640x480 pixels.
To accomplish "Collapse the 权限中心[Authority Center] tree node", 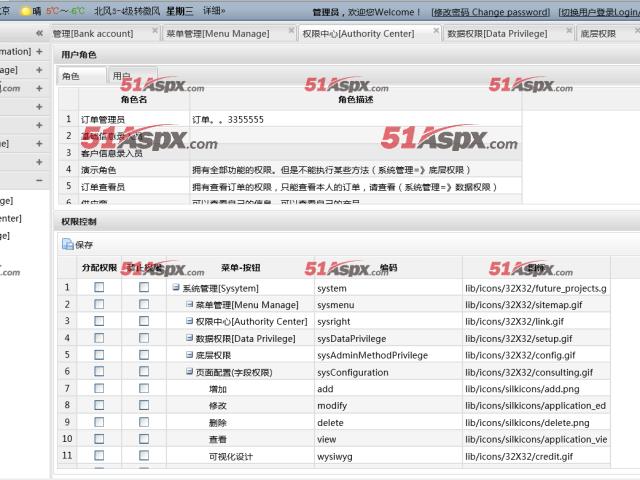I will [189, 321].
